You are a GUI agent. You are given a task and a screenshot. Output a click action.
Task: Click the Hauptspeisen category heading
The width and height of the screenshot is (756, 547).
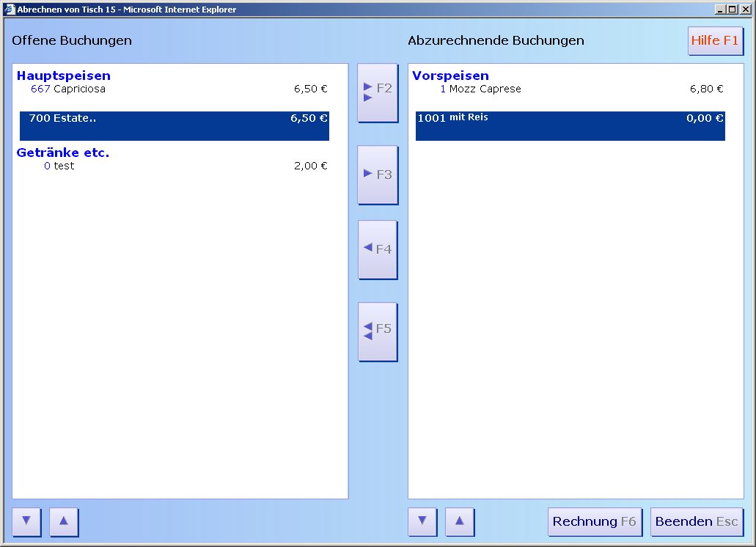tap(64, 76)
